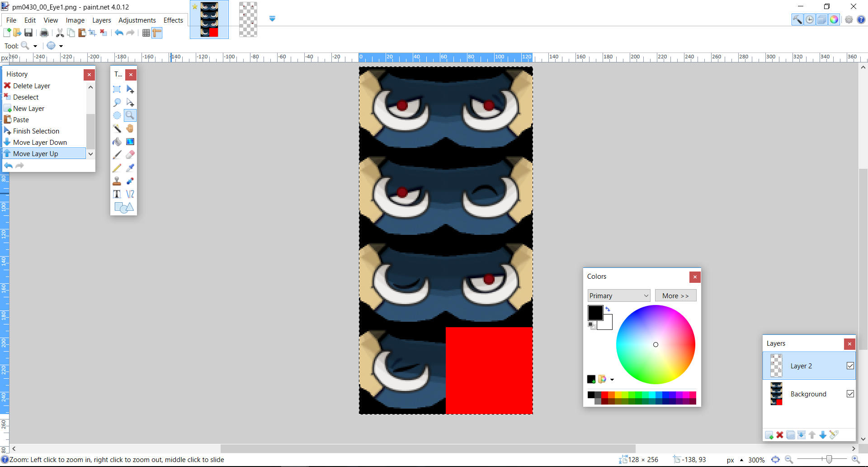Select the Pan hand tool

click(130, 129)
